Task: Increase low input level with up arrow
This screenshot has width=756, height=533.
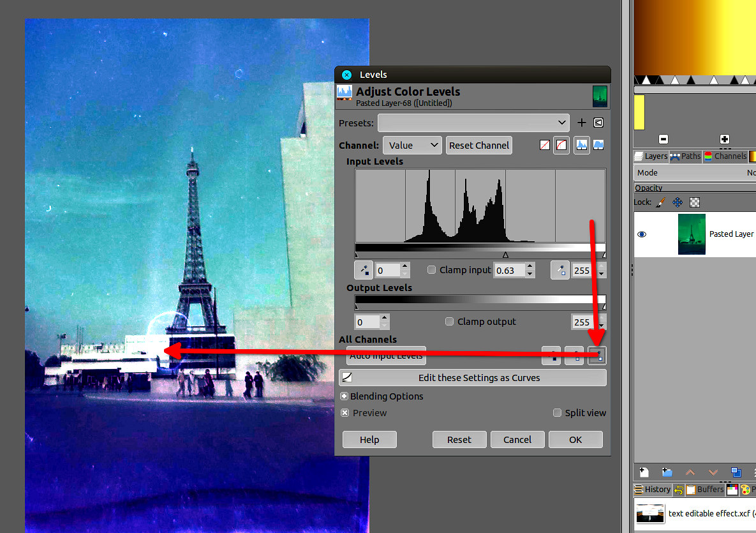Action: [405, 266]
